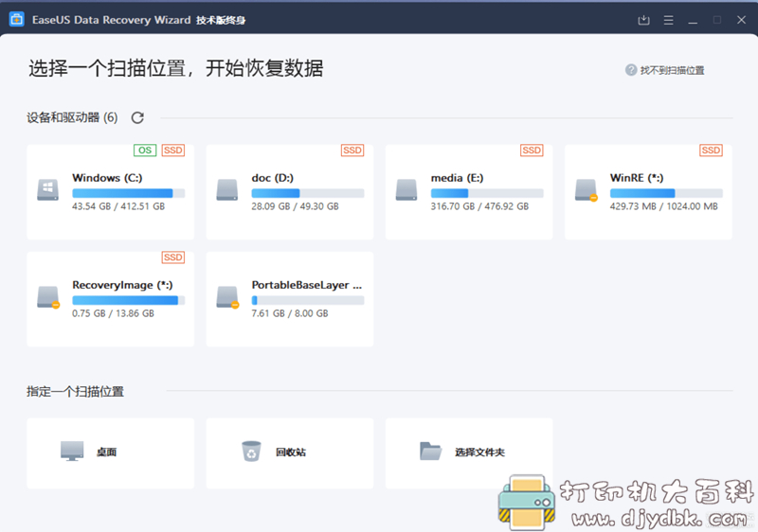Click the 28.09 GB / 49.30 GB text
758x532 pixels.
(295, 206)
